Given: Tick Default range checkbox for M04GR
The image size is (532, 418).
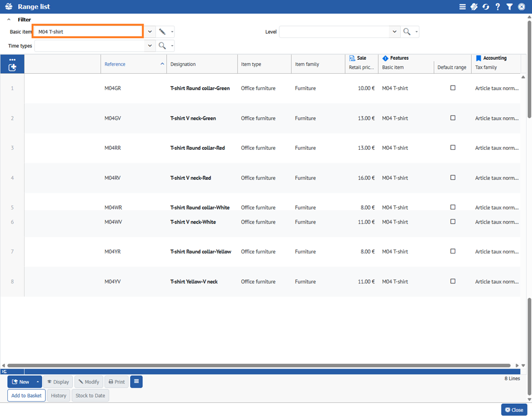Looking at the screenshot, I should point(453,88).
